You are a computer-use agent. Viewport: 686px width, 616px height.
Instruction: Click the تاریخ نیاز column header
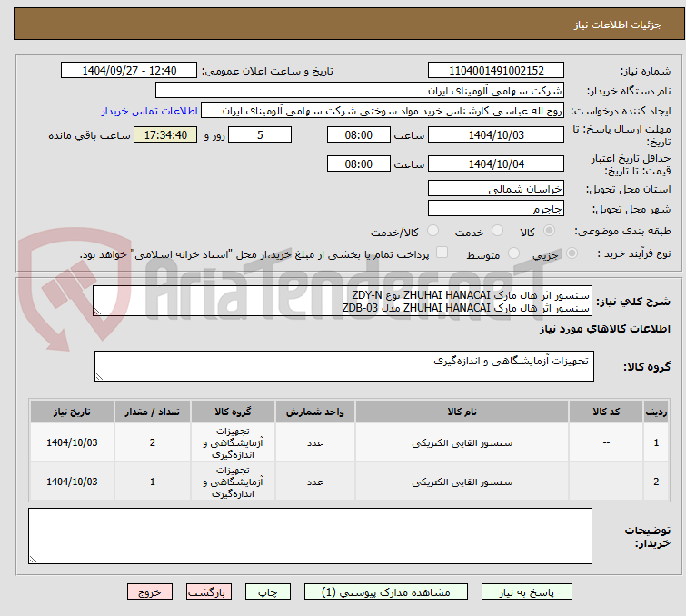point(72,412)
